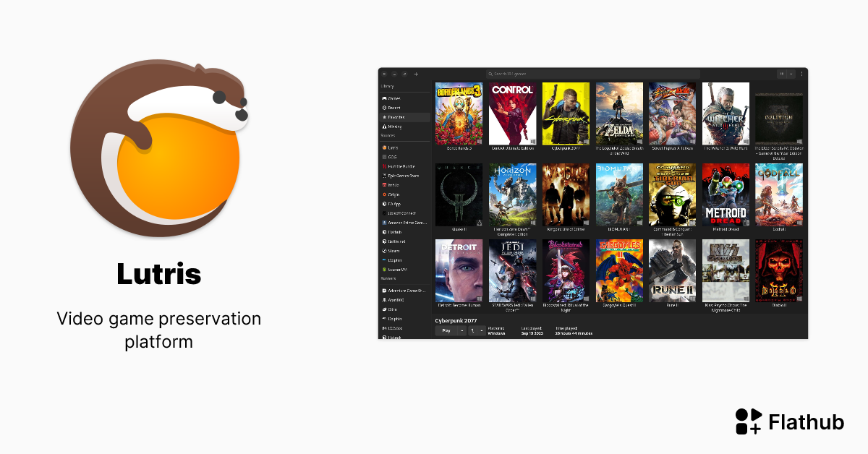Select the Citra runner
The image size is (868, 454).
tap(405, 309)
